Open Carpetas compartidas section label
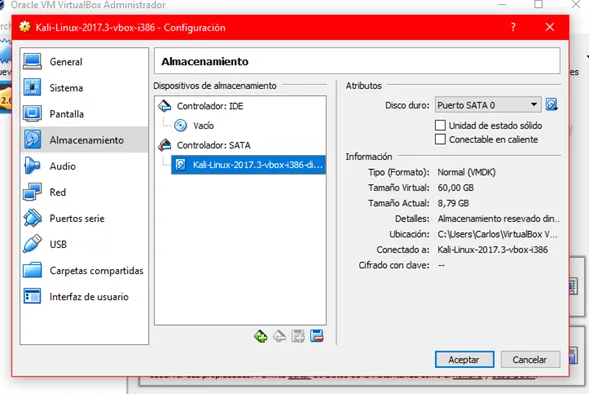This screenshot has height=394, width=589. 97,271
